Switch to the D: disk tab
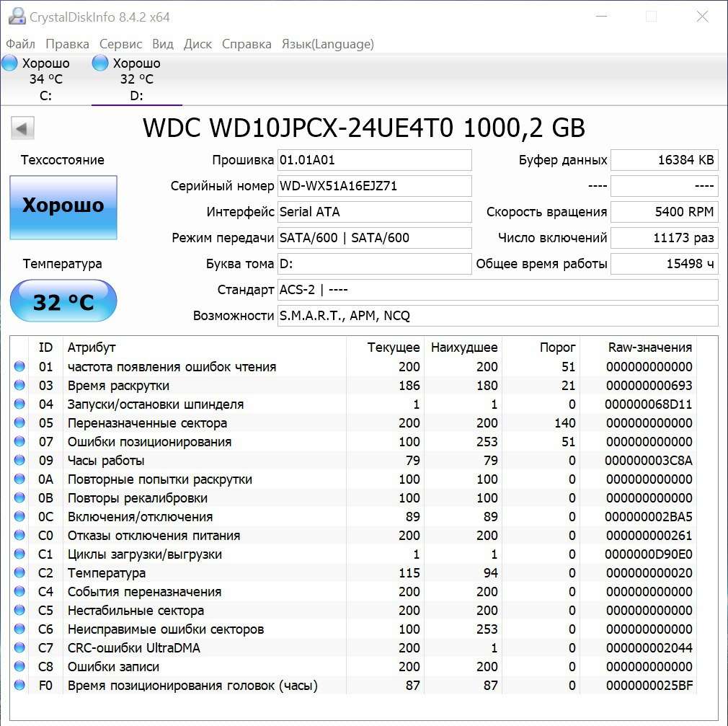Viewport: 728px width, 726px height. coord(136,79)
